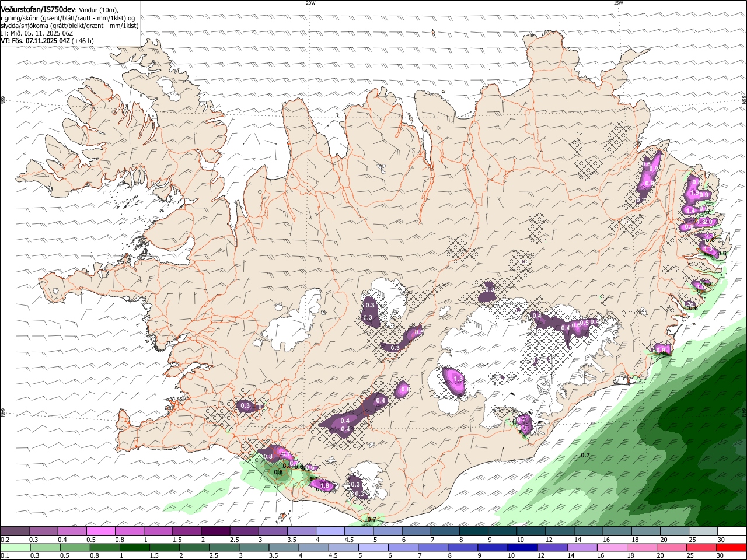Select the dark navy blue swatch in the lower legend

click(x=522, y=548)
